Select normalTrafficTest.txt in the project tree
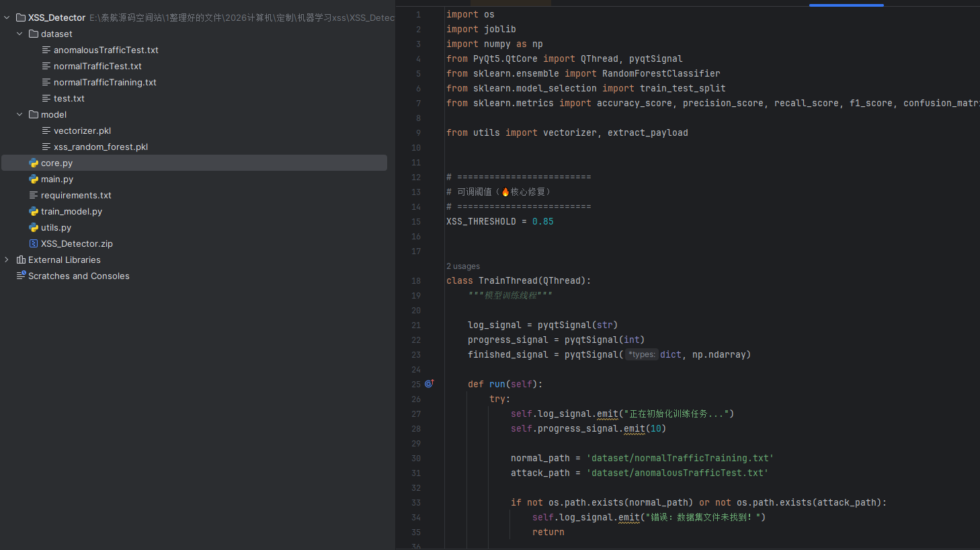Image resolution: width=980 pixels, height=550 pixels. click(97, 66)
